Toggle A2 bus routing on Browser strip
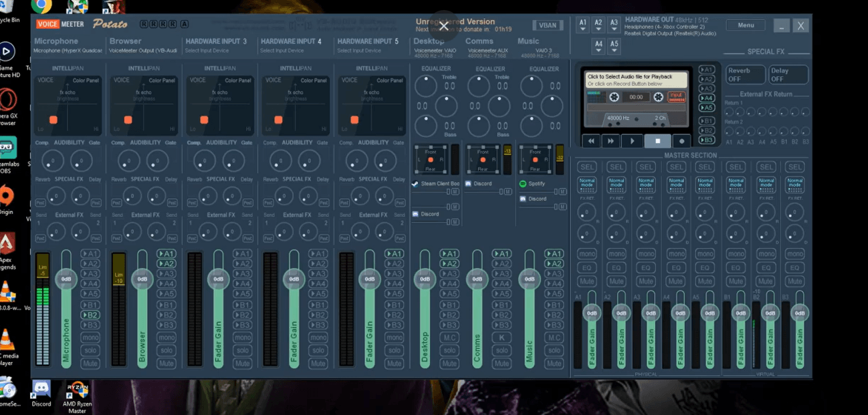This screenshot has width=868, height=415. (x=167, y=264)
